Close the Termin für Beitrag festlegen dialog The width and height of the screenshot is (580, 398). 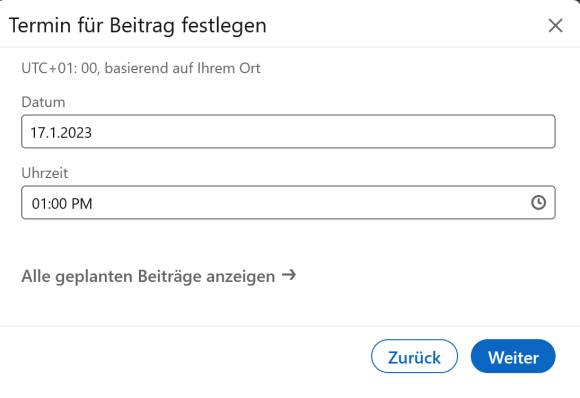[555, 26]
